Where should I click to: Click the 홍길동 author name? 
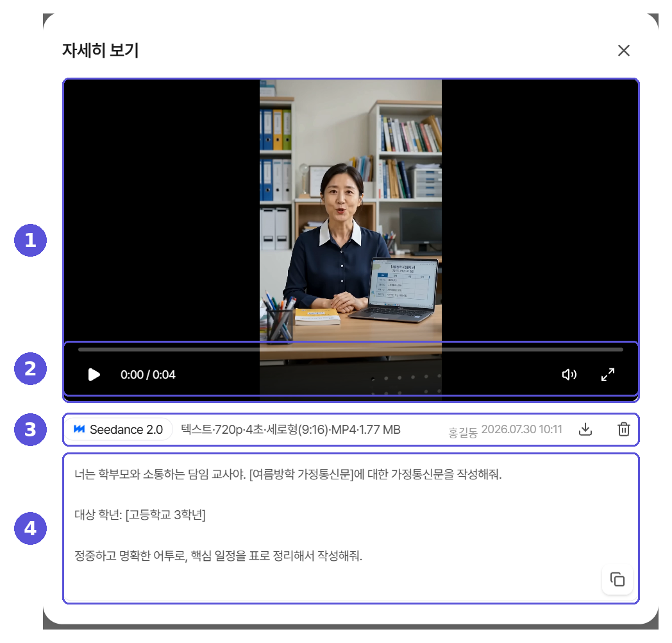click(x=463, y=433)
